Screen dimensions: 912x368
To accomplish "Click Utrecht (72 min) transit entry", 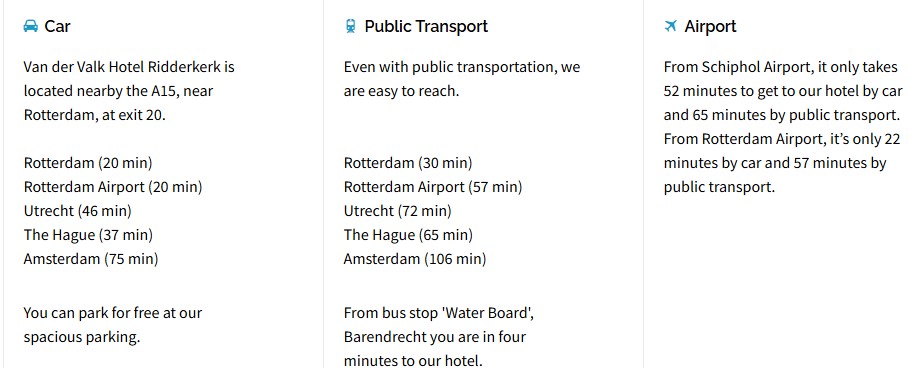I will 397,210.
